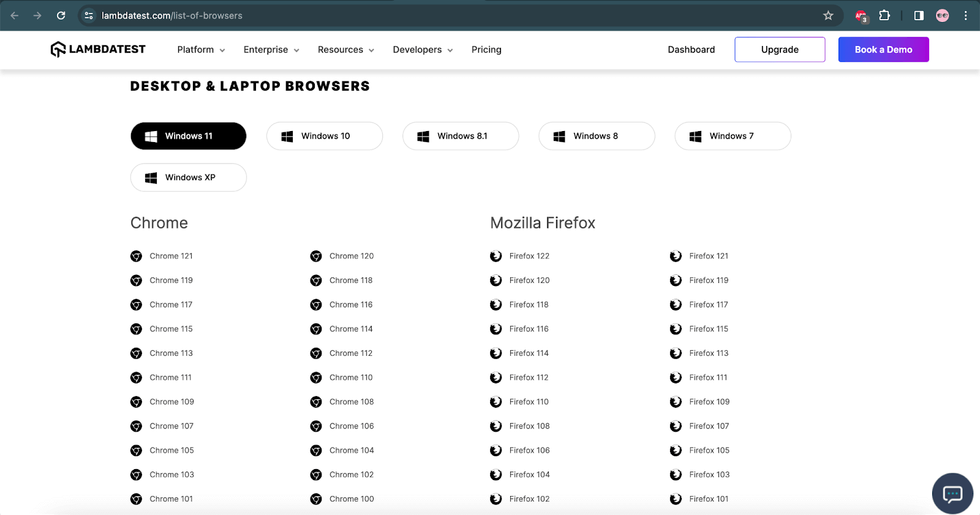Open the Extensions puzzle-piece icon

884,15
